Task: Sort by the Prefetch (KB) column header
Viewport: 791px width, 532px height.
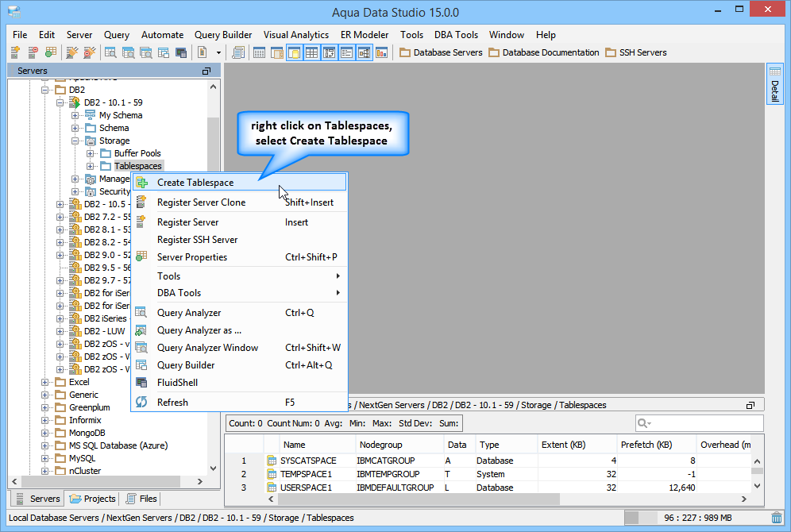Action: pos(656,445)
